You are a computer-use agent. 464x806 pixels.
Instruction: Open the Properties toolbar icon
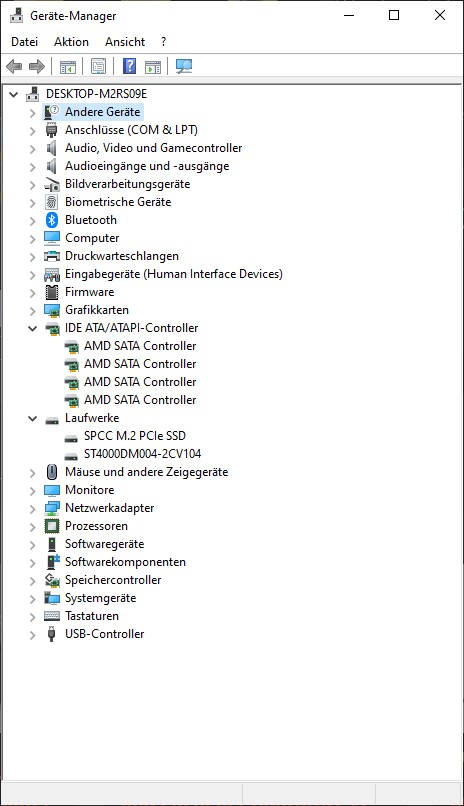(x=99, y=66)
